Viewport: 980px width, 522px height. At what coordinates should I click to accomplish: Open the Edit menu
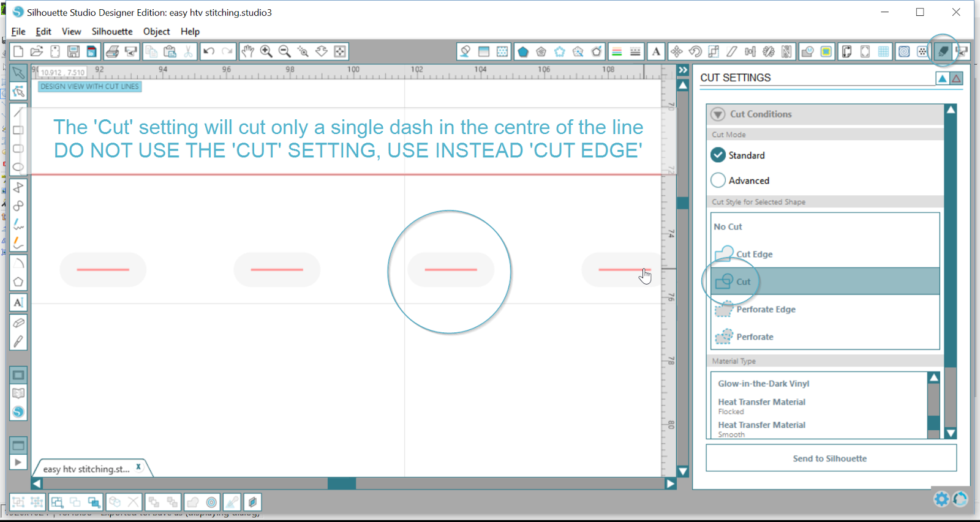pyautogui.click(x=43, y=31)
